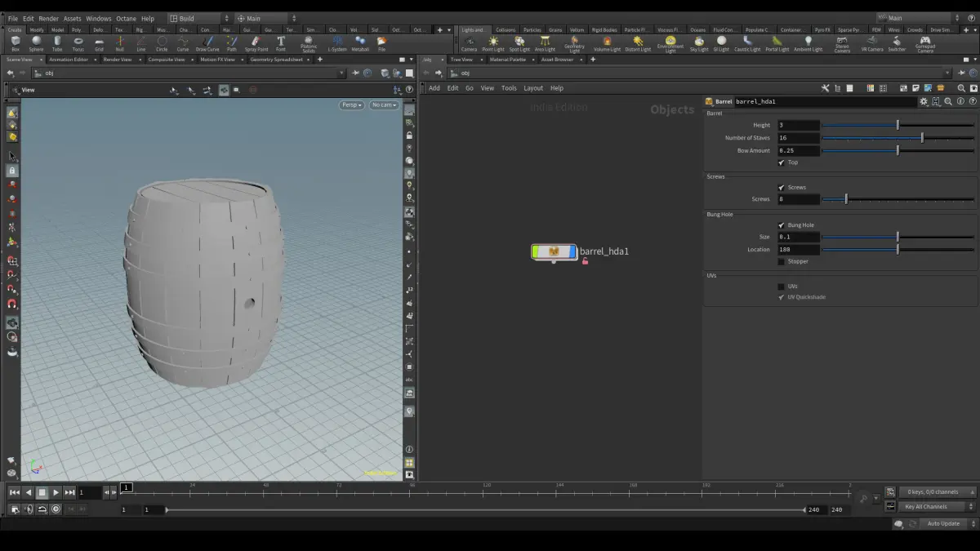Click the Torus shelf tool
The image size is (980, 551).
(78, 42)
